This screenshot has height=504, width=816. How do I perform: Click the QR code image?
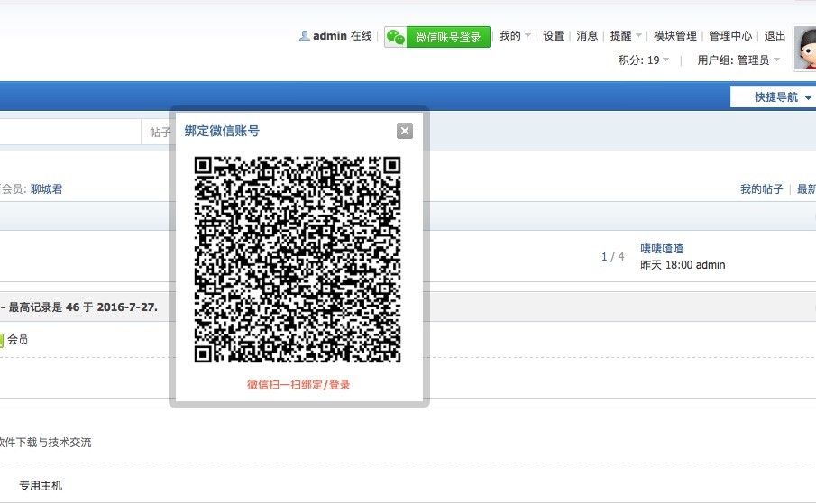coord(298,260)
